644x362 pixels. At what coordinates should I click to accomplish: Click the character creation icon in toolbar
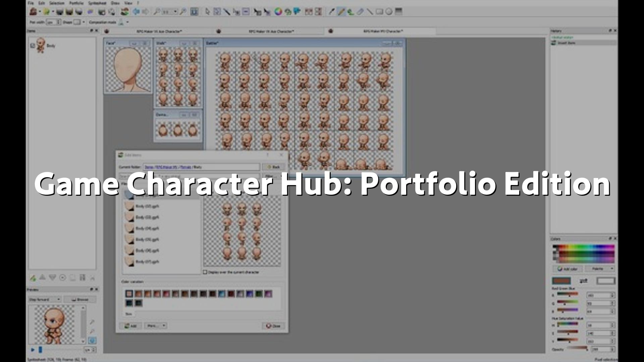tap(124, 12)
